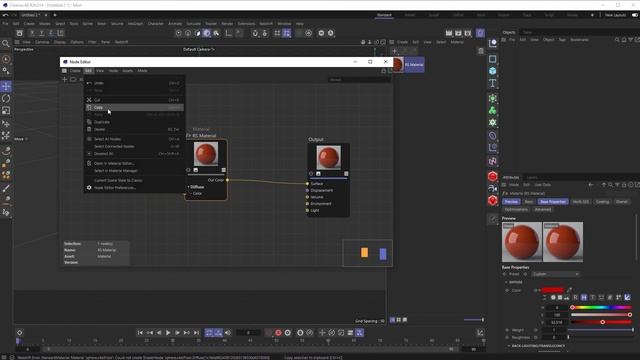Click the red diffuse color swatch
Viewport: 640px width, 360px height.
(x=553, y=290)
